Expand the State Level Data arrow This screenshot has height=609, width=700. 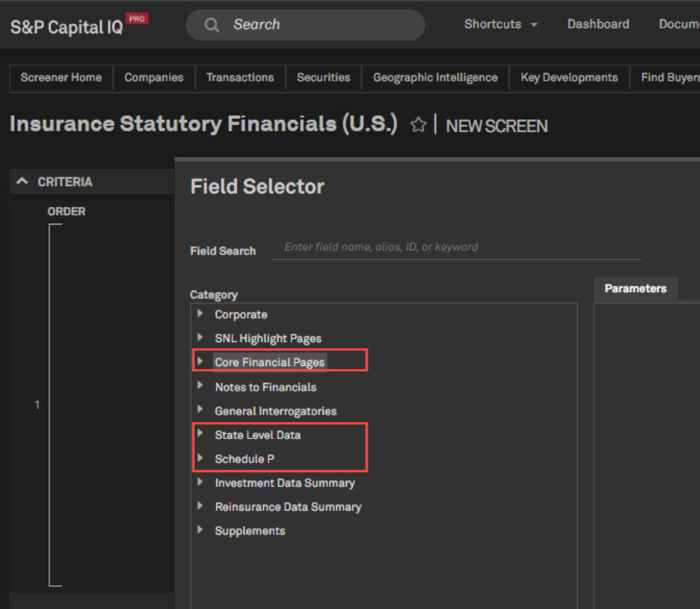(200, 433)
